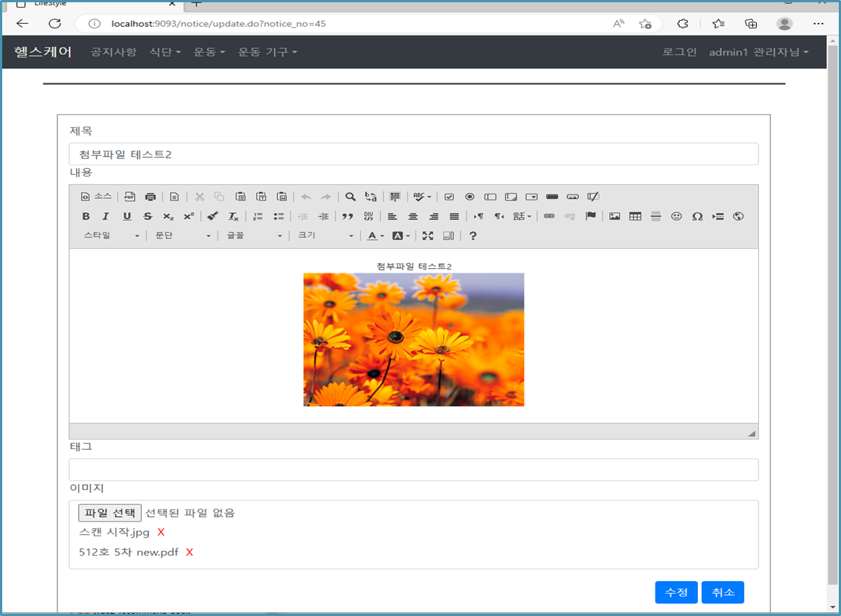Insert a hyperlink with the link icon
The image size is (841, 616).
[549, 216]
